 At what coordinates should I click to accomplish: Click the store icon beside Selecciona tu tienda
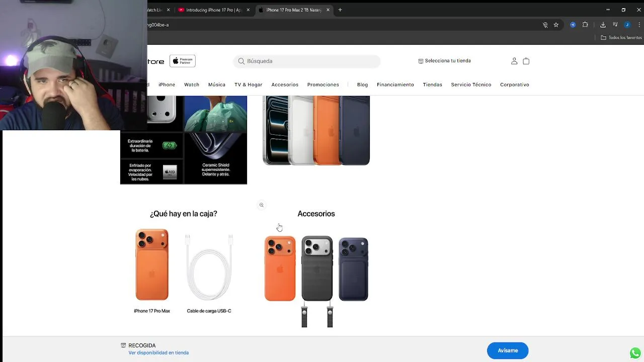point(421,61)
